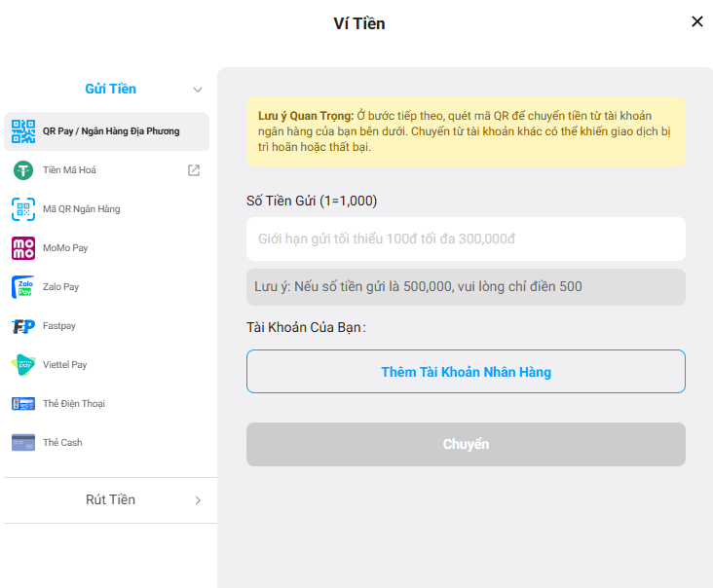Choose Zalo Pay from deposit methods

[60, 287]
